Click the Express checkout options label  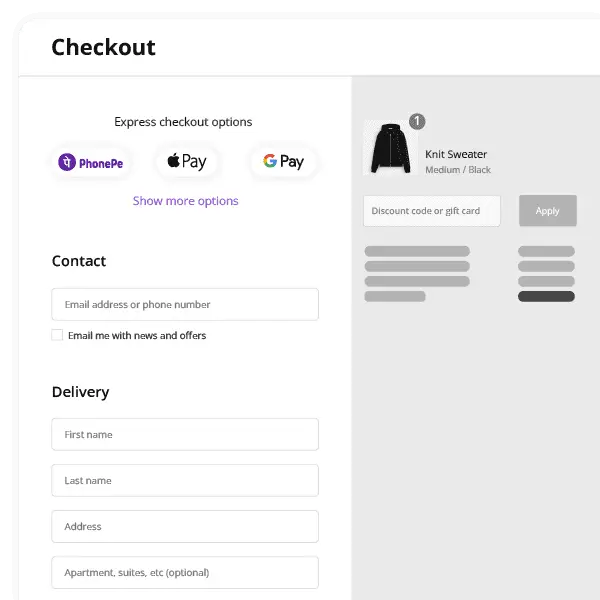[183, 122]
